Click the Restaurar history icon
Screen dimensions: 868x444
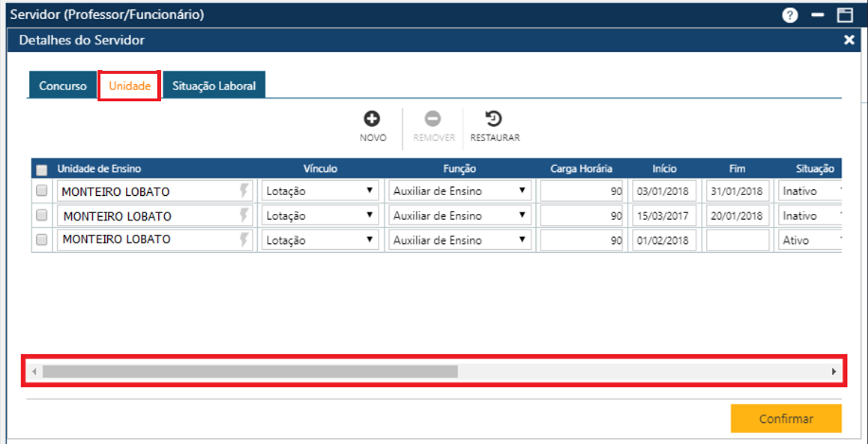494,119
